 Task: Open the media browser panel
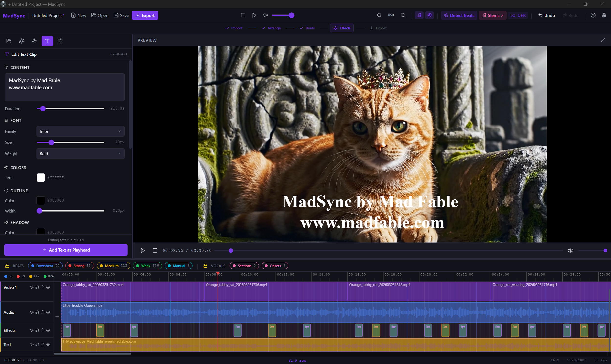pyautogui.click(x=9, y=41)
